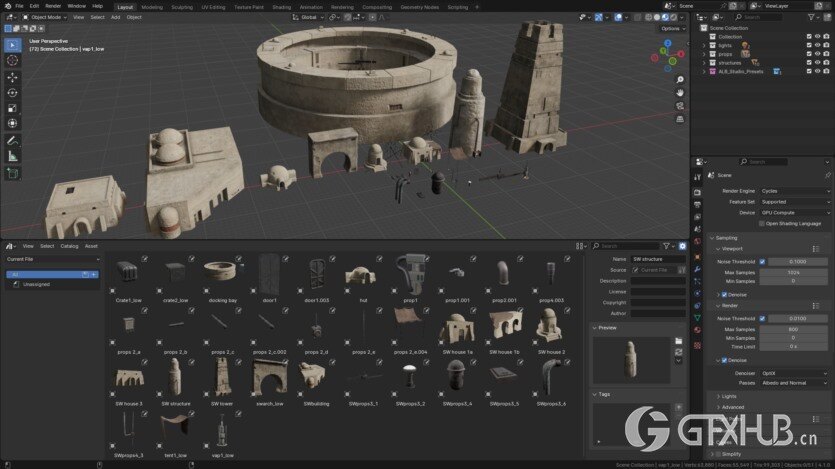Open the Passes Albedo and Normal dropdown
This screenshot has width=835, height=469.
[x=794, y=383]
